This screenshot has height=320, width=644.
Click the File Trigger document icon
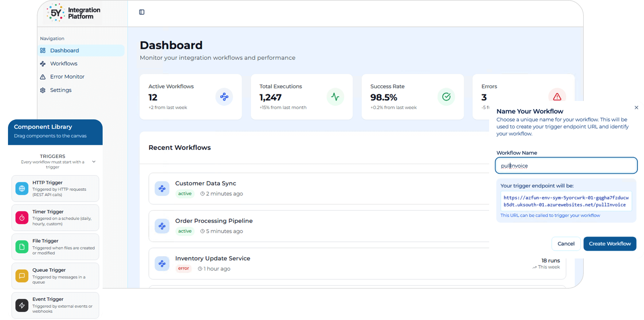pyautogui.click(x=22, y=247)
